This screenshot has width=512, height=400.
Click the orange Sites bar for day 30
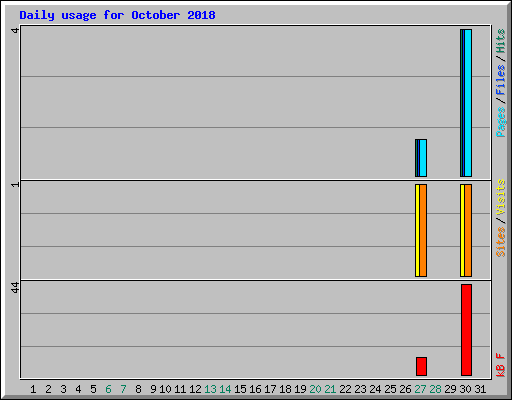click(468, 230)
